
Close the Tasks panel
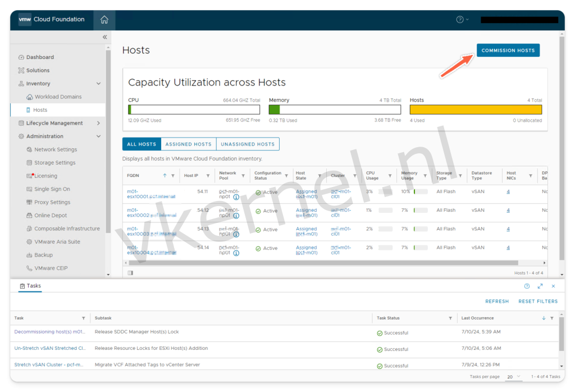(553, 286)
